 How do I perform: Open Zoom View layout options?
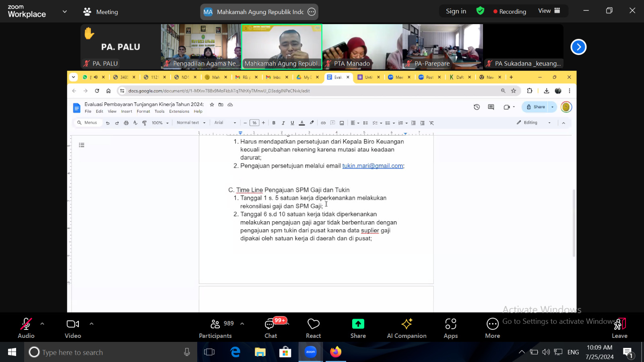coord(549,11)
